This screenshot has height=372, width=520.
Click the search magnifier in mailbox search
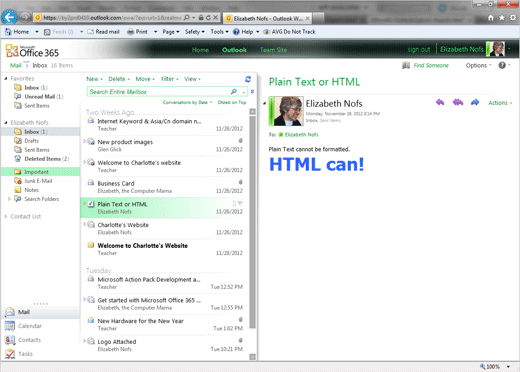[234, 91]
